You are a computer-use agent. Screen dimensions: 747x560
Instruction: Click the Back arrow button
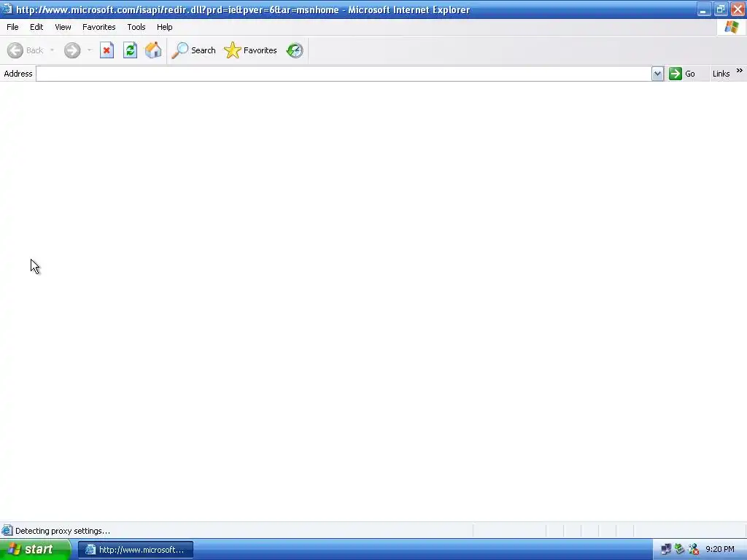coord(26,50)
